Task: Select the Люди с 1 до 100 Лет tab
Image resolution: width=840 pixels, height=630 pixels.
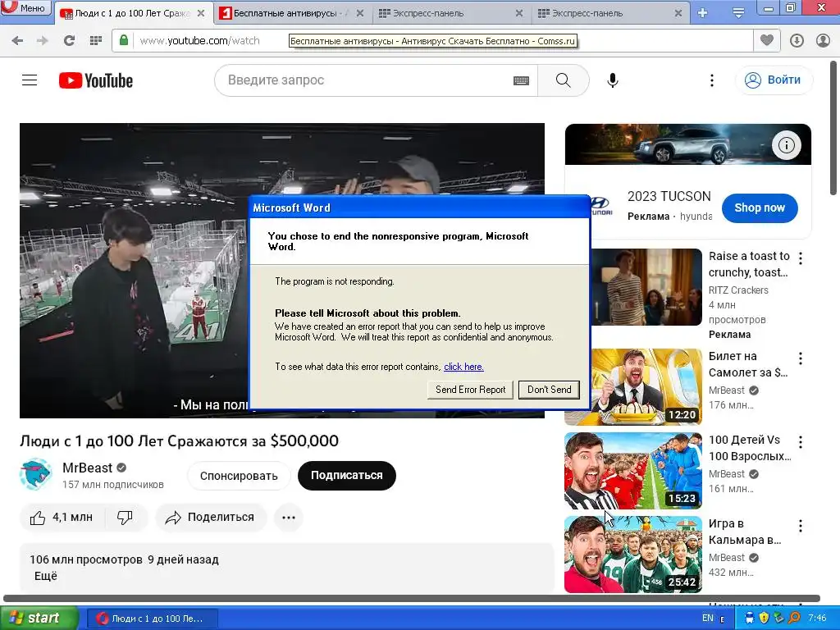Action: (134, 13)
